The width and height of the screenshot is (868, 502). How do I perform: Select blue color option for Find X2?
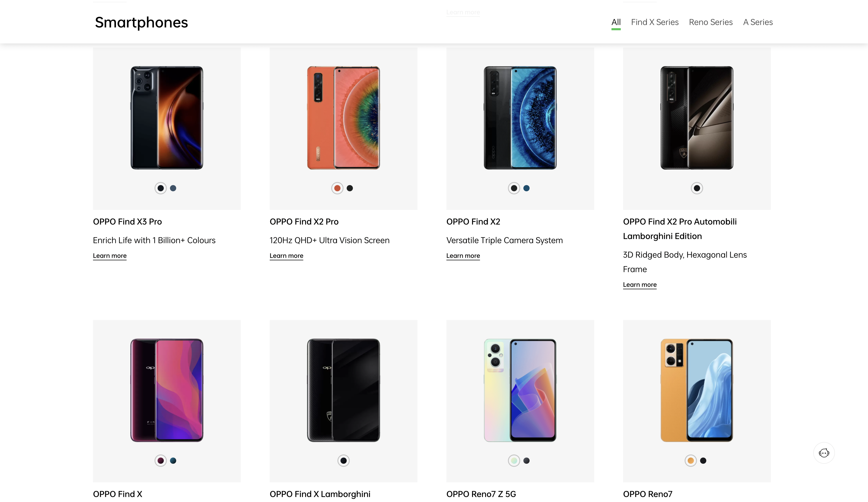tap(527, 188)
